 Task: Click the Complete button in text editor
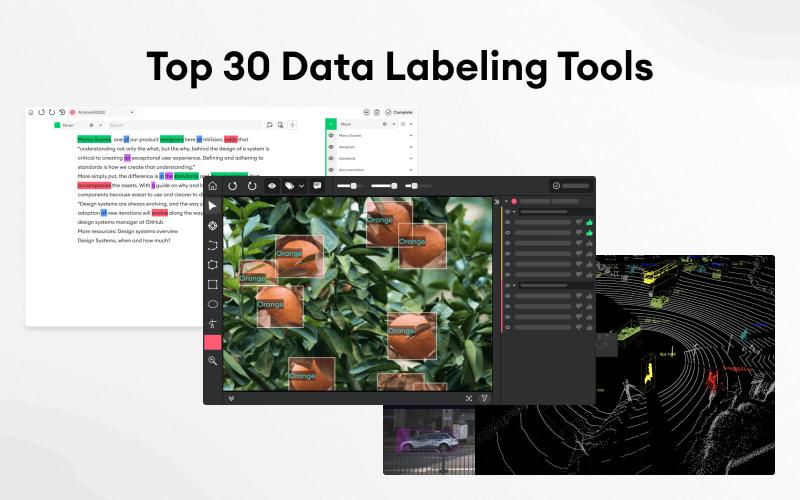click(399, 112)
